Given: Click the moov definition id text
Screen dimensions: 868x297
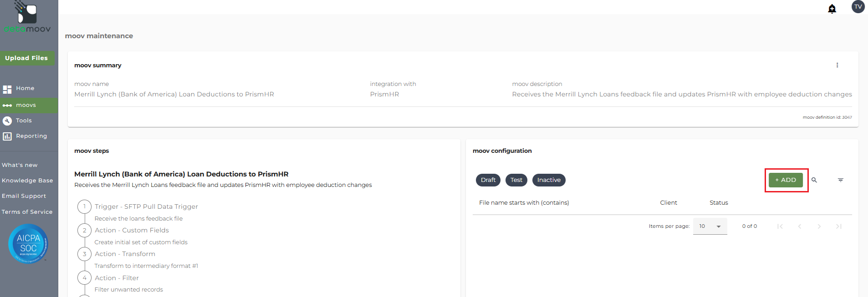Looking at the screenshot, I should coord(827,117).
